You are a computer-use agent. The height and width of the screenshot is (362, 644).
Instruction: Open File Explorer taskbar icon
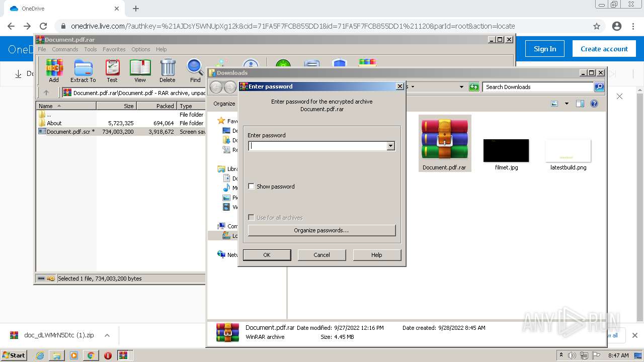coord(57,355)
